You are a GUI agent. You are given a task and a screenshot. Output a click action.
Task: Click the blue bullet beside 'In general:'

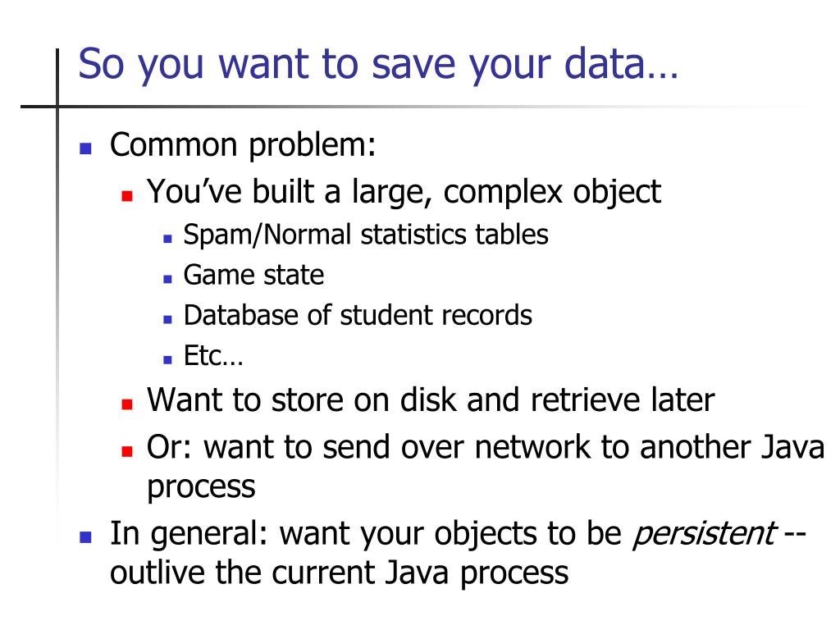(85, 536)
